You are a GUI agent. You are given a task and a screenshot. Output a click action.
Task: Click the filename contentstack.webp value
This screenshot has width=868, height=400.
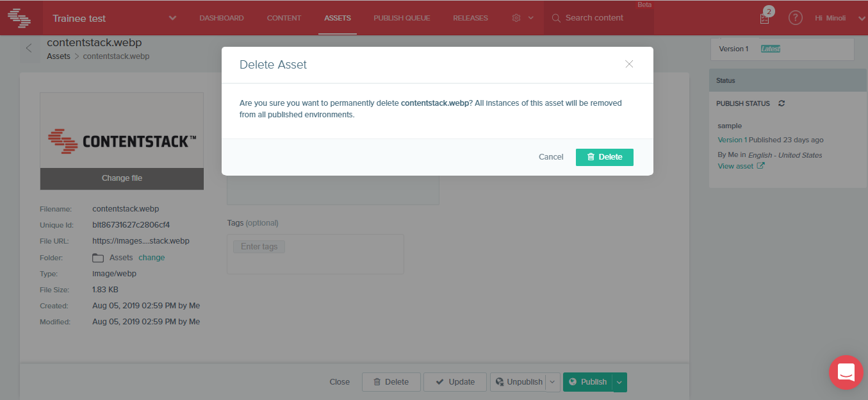[x=126, y=209]
